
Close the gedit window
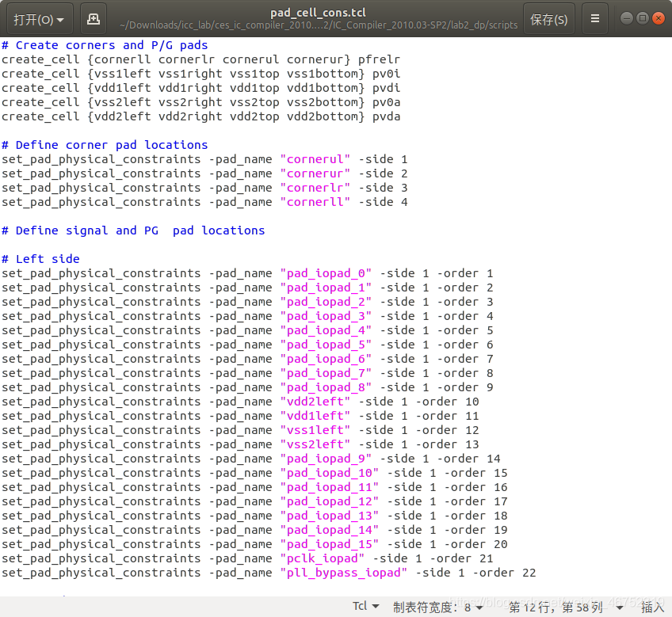click(658, 18)
